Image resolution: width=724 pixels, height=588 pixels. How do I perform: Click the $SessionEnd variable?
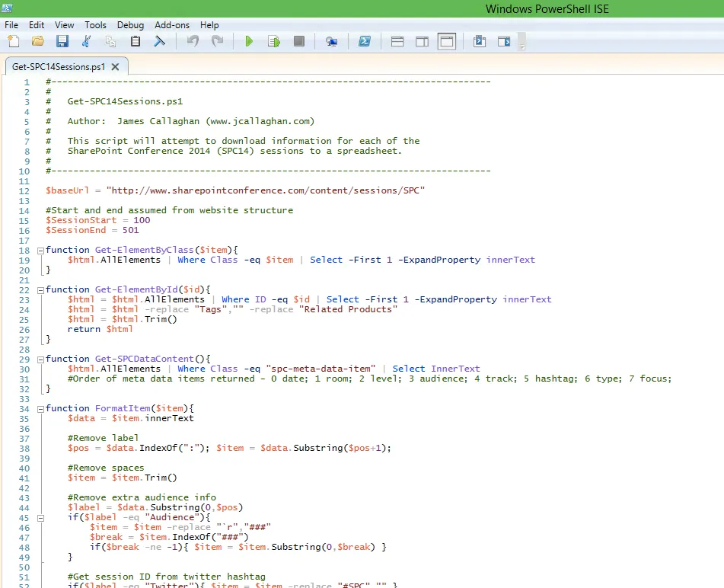(75, 230)
